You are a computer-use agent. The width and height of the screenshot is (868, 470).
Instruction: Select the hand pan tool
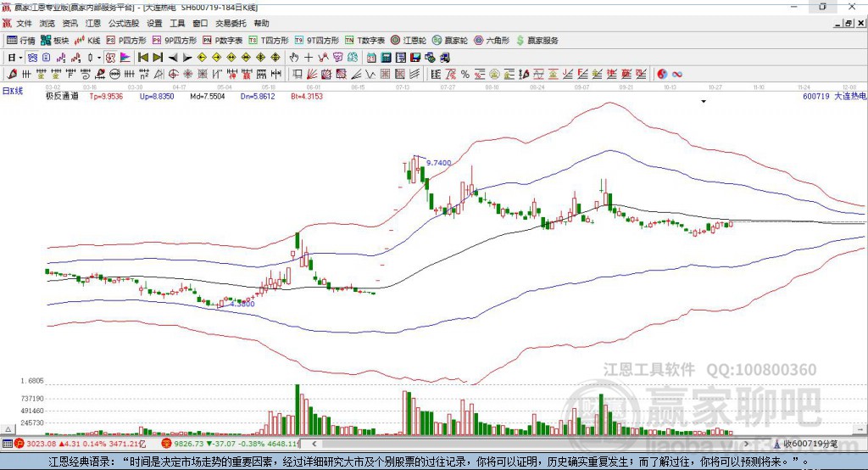tap(294, 58)
